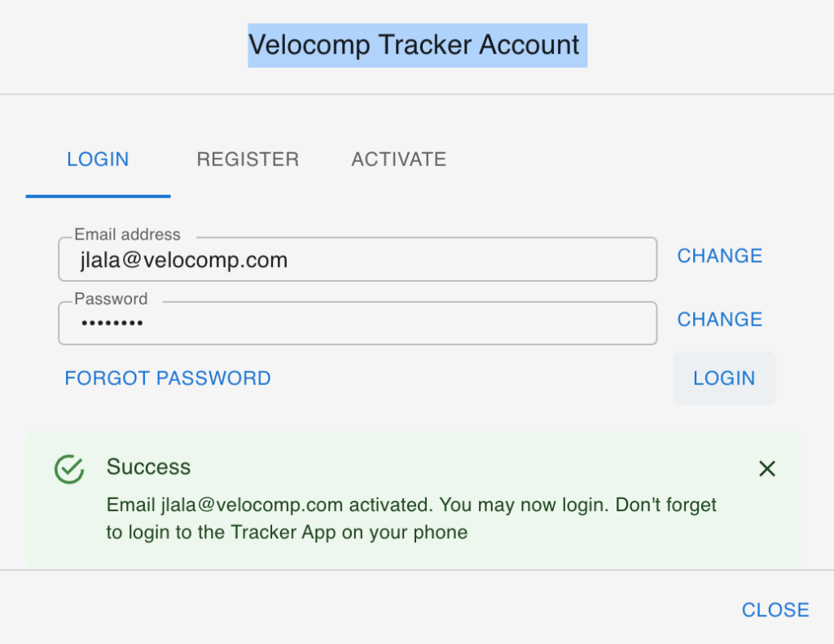
Task: Select the LOGIN tab
Action: tap(98, 159)
